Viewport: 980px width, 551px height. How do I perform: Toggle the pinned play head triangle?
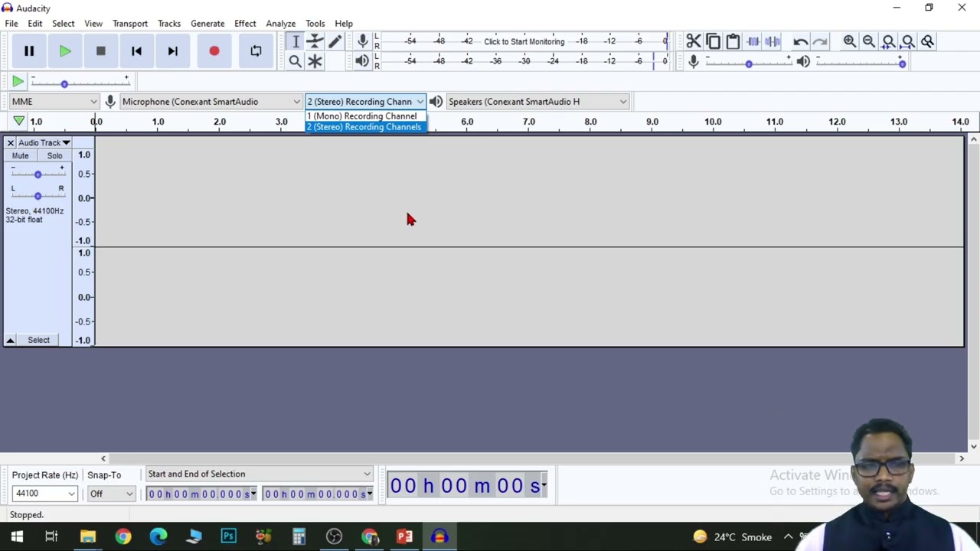click(18, 121)
